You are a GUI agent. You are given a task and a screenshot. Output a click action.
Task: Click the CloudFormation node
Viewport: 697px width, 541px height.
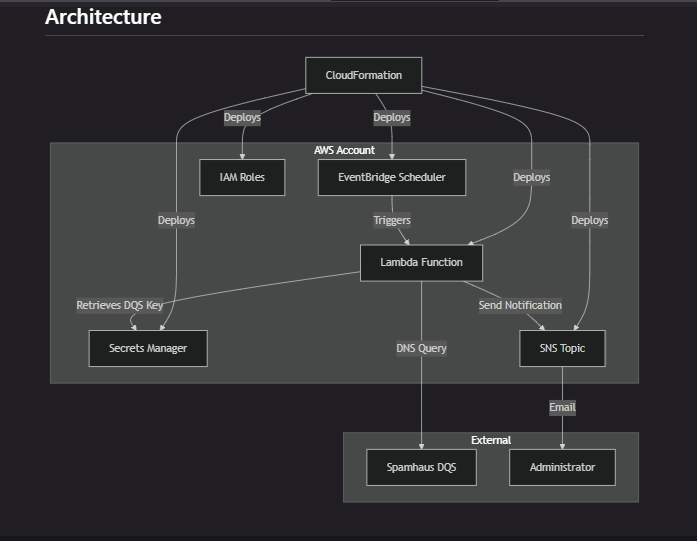[x=363, y=75]
